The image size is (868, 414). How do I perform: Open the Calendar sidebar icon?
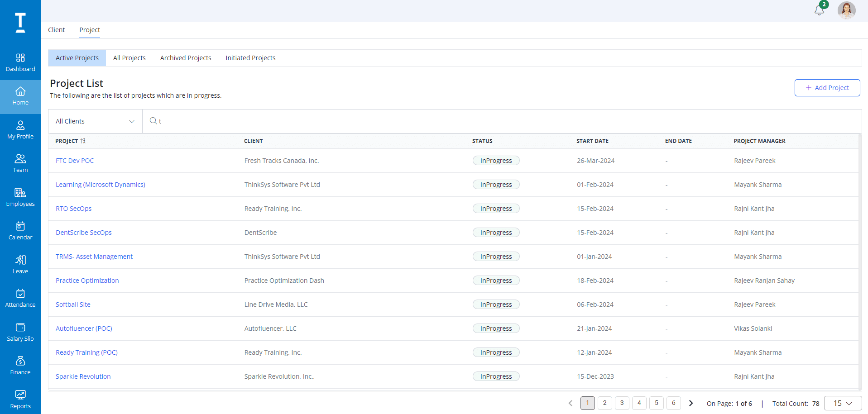click(x=20, y=231)
